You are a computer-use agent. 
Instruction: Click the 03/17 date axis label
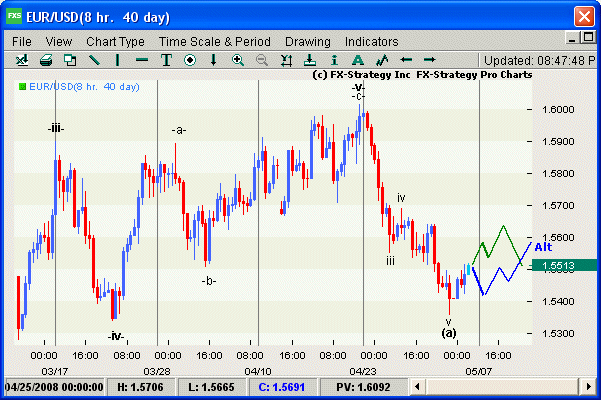[55, 371]
